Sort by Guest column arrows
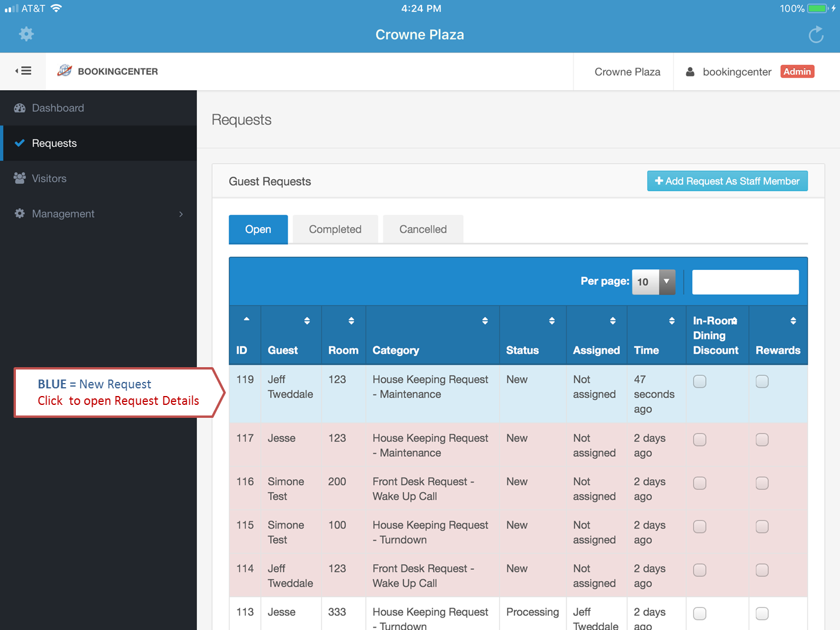This screenshot has width=840, height=630. (x=307, y=321)
